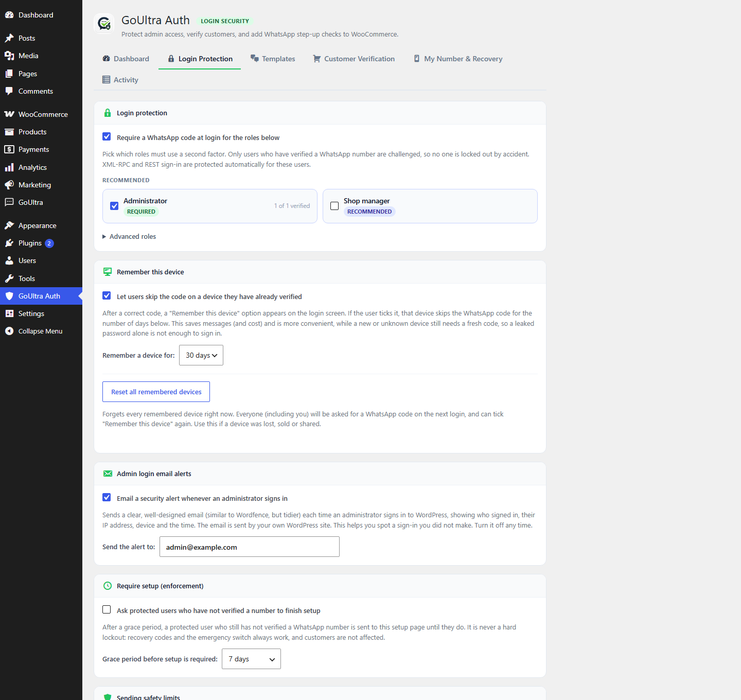Click the '1 of 1 verified' text
The image size is (741, 700).
click(292, 206)
